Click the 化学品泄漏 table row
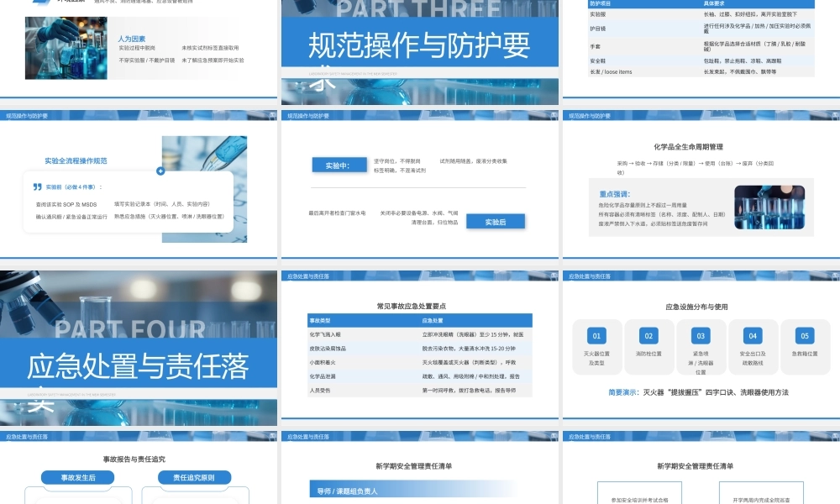The image size is (840, 504). click(x=420, y=376)
